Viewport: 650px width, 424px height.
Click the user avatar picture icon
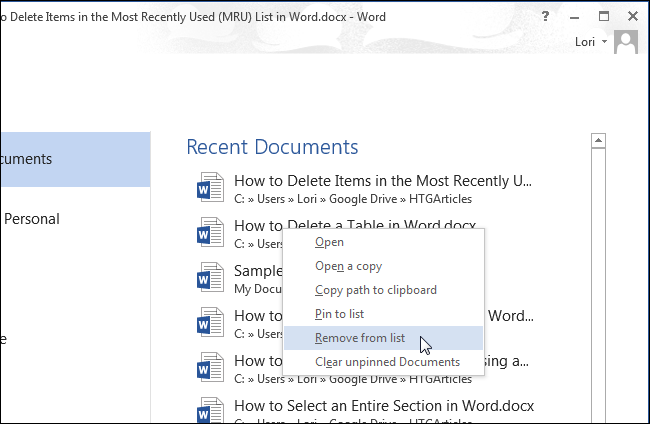626,42
